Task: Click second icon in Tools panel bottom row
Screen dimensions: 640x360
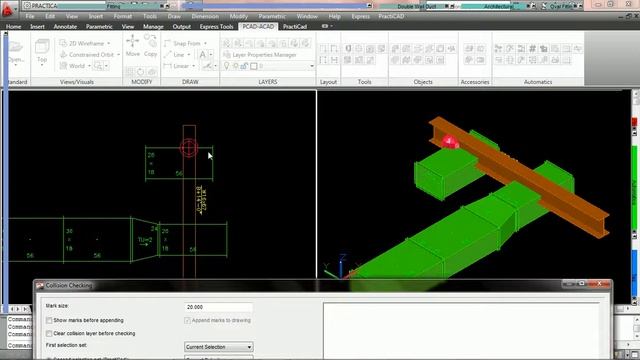Action: [x=359, y=60]
